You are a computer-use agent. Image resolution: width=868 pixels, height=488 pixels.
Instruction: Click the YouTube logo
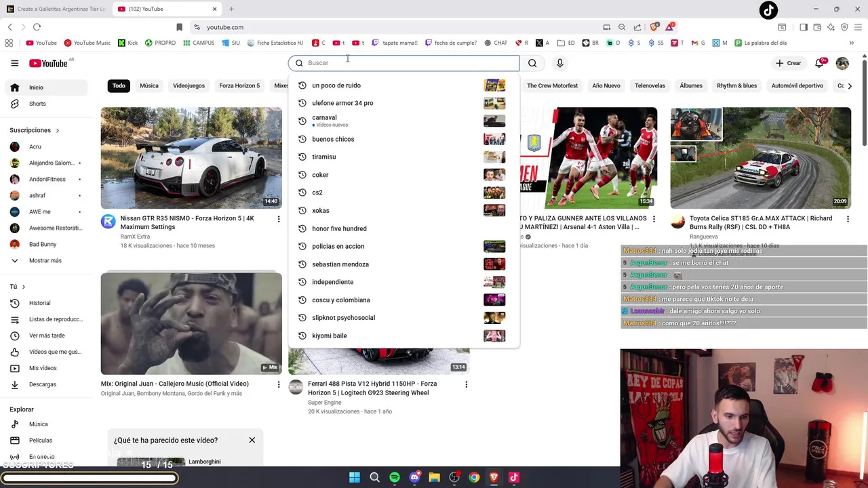48,63
